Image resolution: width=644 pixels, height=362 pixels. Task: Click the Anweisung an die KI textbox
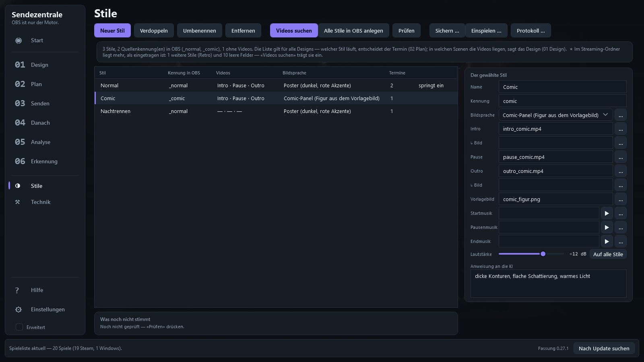click(x=548, y=284)
